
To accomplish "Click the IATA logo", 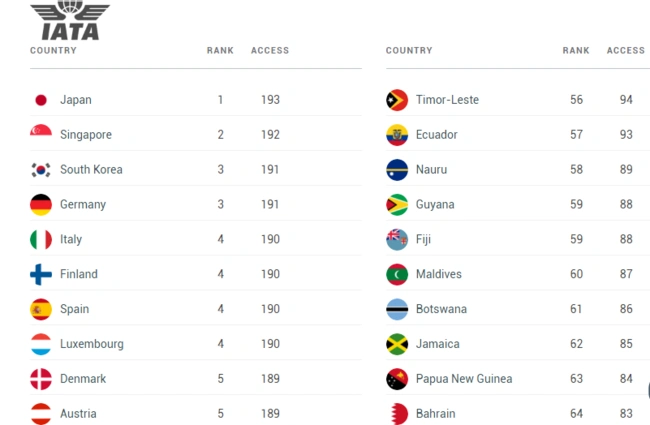I will point(70,21).
